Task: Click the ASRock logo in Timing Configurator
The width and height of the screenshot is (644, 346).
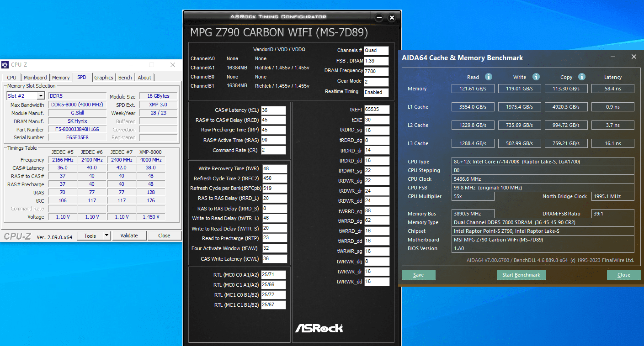Action: tap(319, 328)
